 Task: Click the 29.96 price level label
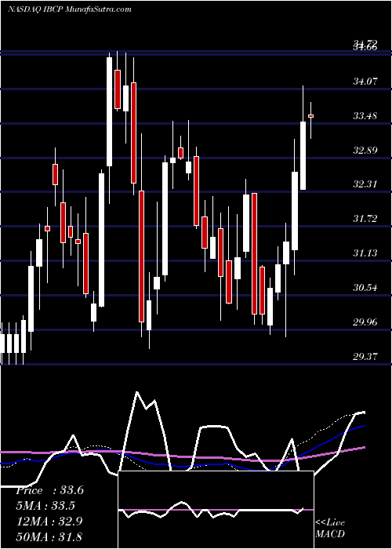365,322
